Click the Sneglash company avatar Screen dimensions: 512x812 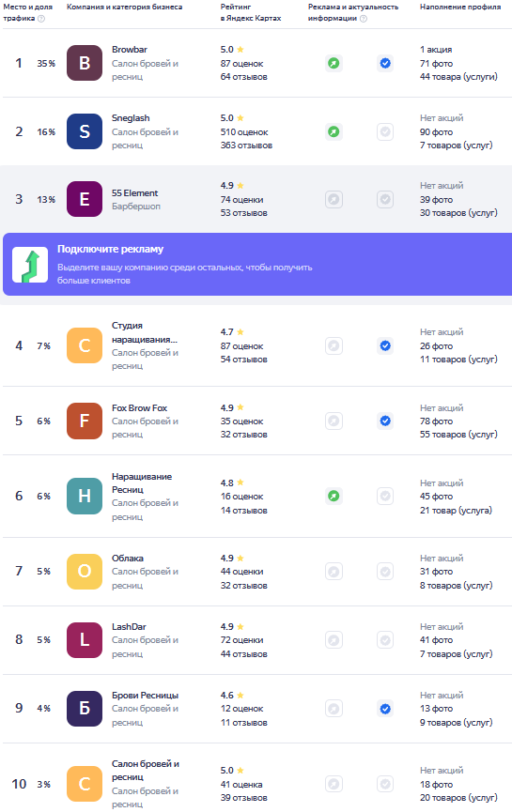(x=85, y=131)
